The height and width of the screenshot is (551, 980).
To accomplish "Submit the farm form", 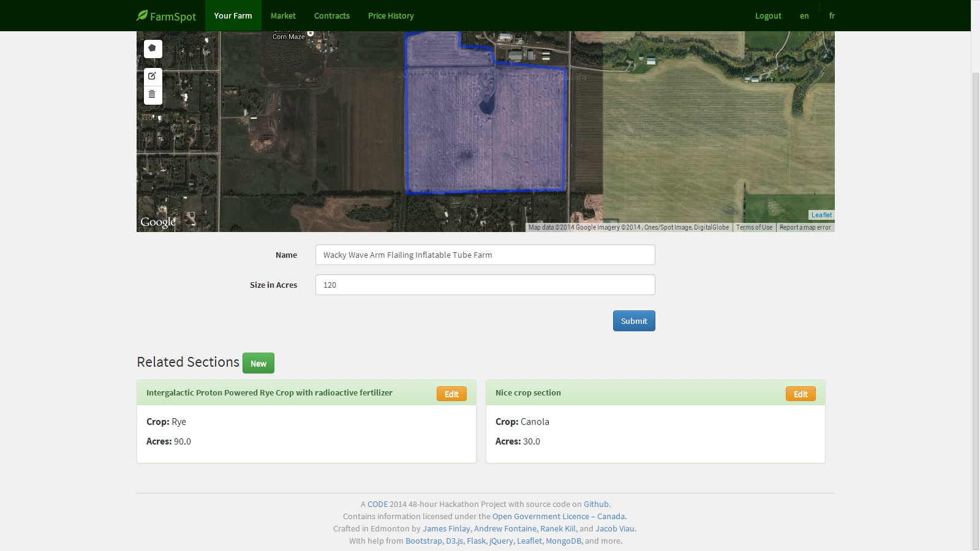I will click(634, 321).
